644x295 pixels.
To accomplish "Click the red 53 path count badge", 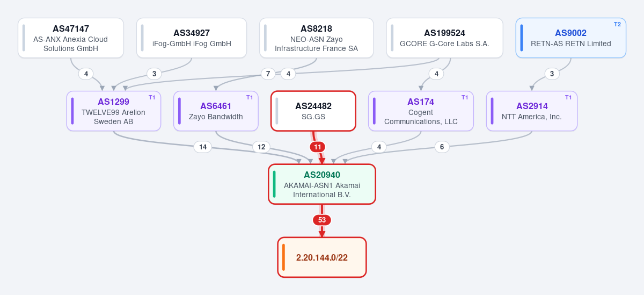I will point(322,220).
